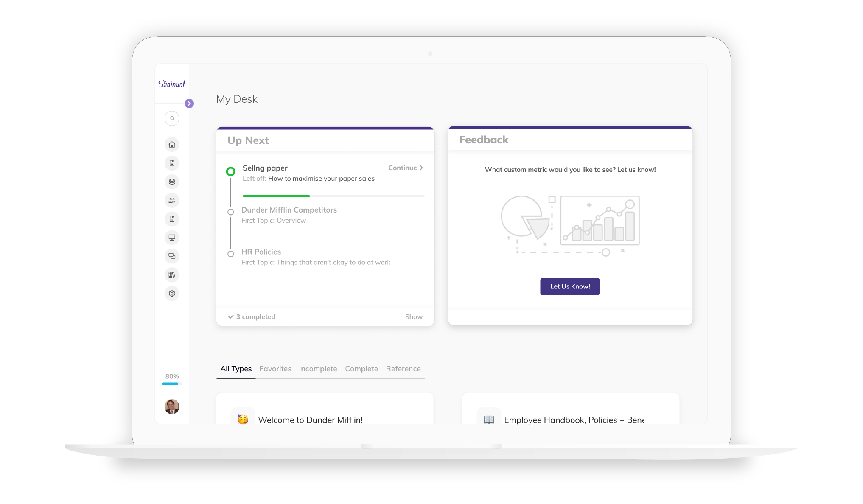The image size is (863, 504).
Task: Click the HR Policies step circle
Action: (x=231, y=254)
